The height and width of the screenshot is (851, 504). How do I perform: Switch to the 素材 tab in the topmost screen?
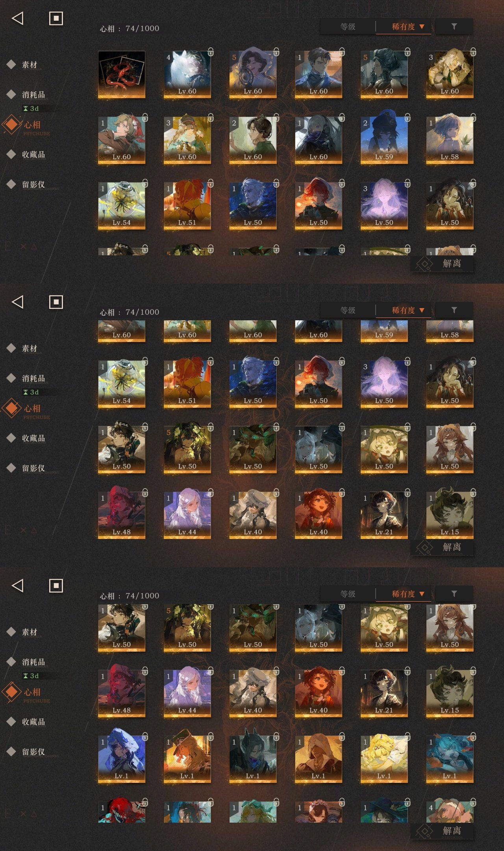tap(30, 65)
